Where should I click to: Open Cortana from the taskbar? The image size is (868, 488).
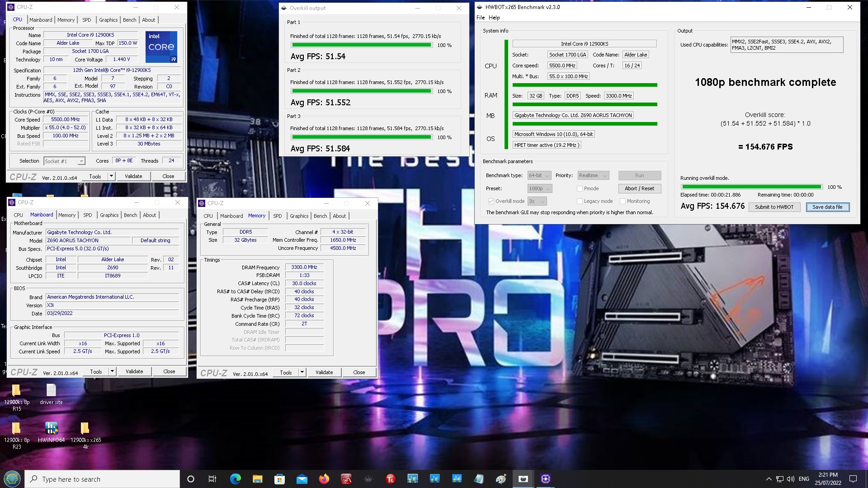pyautogui.click(x=190, y=479)
